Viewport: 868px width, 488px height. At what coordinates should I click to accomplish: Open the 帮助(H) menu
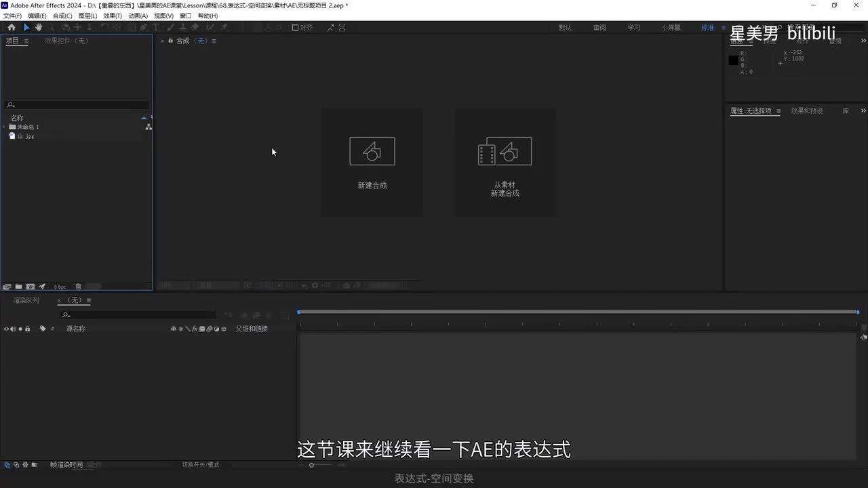[x=208, y=16]
